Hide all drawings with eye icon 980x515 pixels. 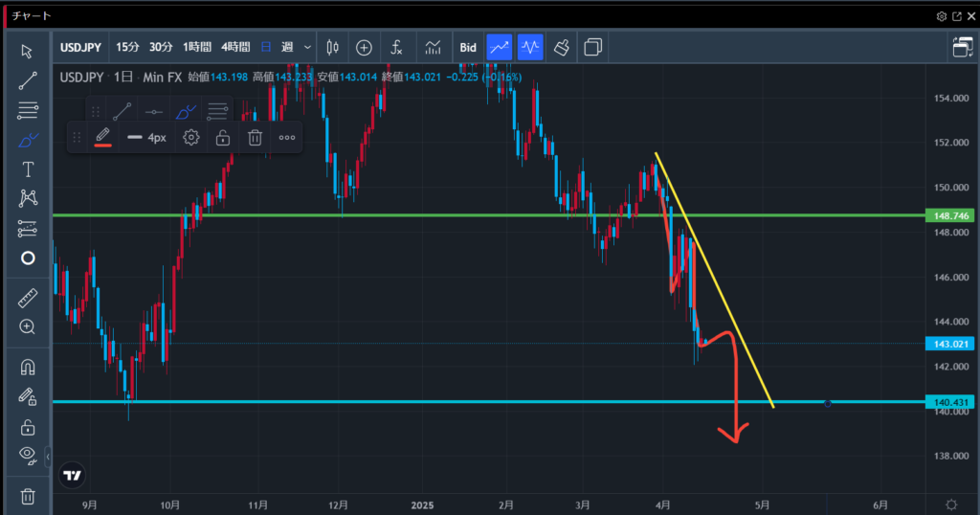[x=27, y=454]
